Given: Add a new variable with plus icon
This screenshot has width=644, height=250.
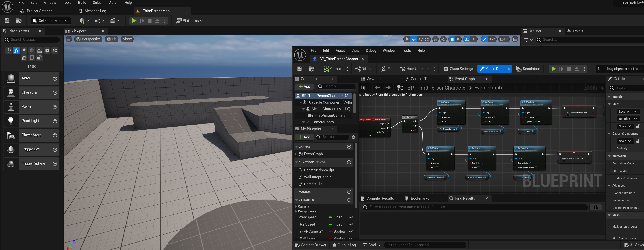Looking at the screenshot, I should pos(349,200).
